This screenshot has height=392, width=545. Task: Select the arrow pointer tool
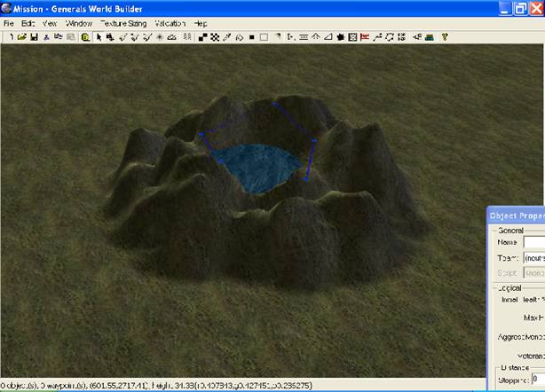[x=99, y=36]
